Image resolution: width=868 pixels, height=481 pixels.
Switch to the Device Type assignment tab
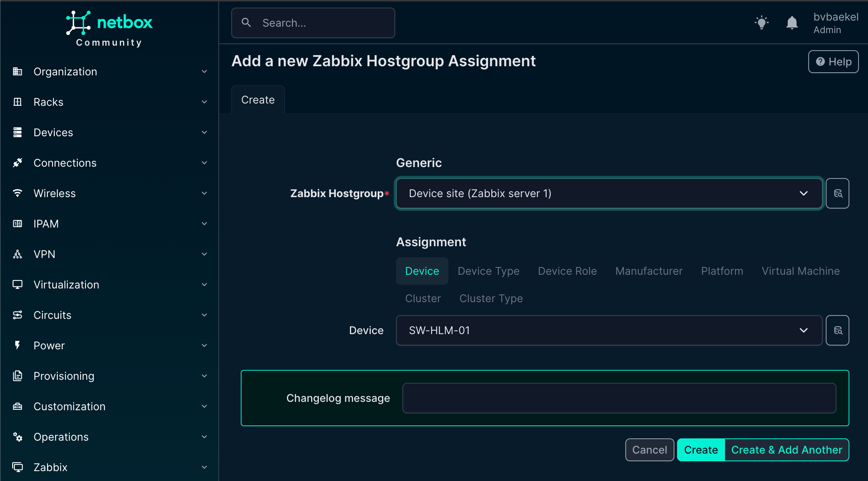[488, 271]
